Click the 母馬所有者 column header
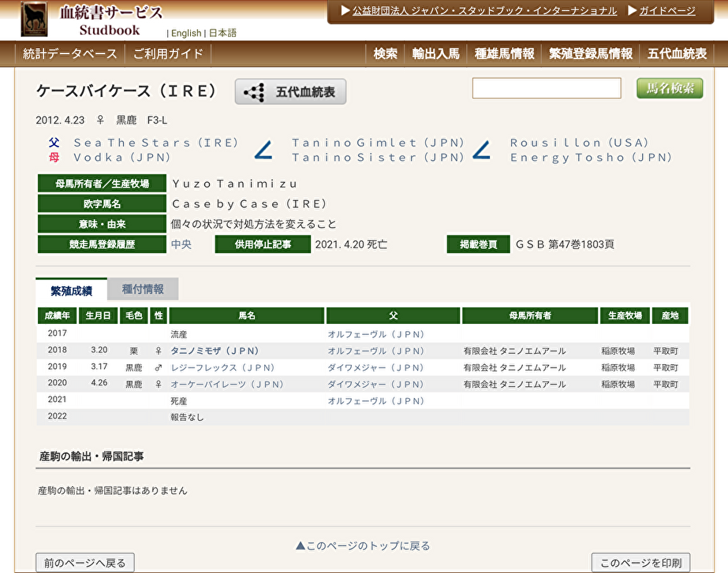This screenshot has height=573, width=728. 530,315
